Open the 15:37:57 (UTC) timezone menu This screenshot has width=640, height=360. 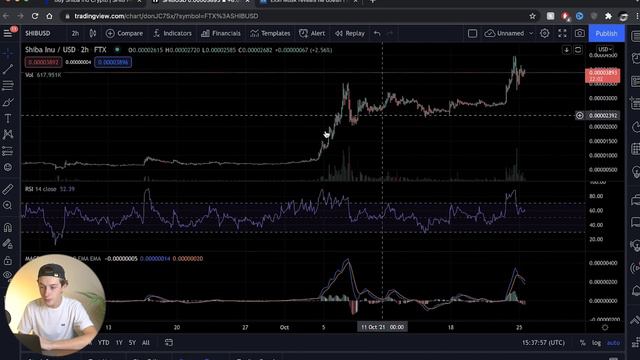click(x=543, y=342)
